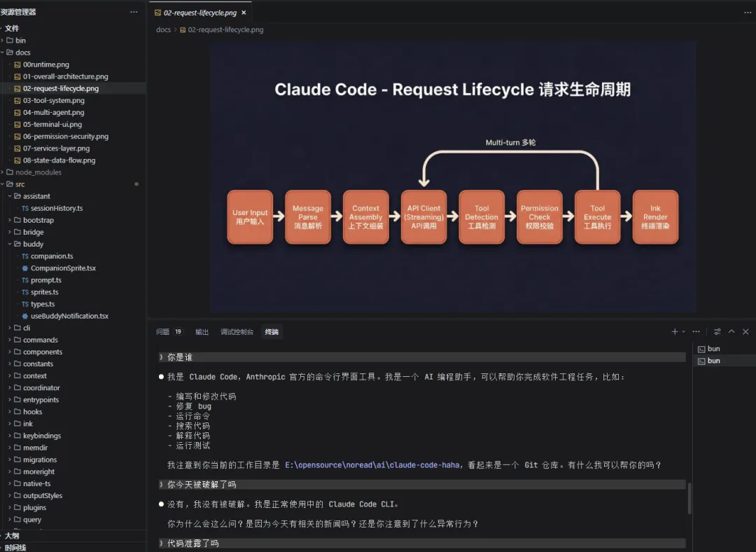Open explorer more actions ellipsis menu

click(x=134, y=12)
